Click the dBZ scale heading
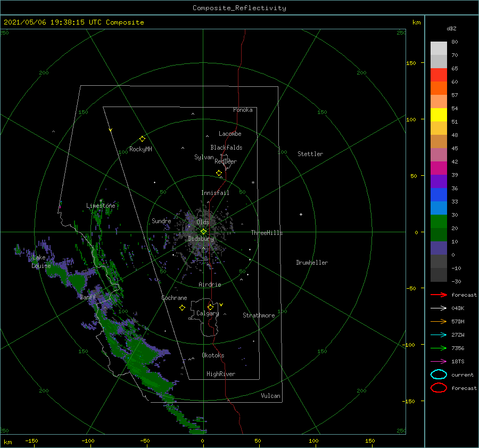This screenshot has height=448, width=479. 451,28
